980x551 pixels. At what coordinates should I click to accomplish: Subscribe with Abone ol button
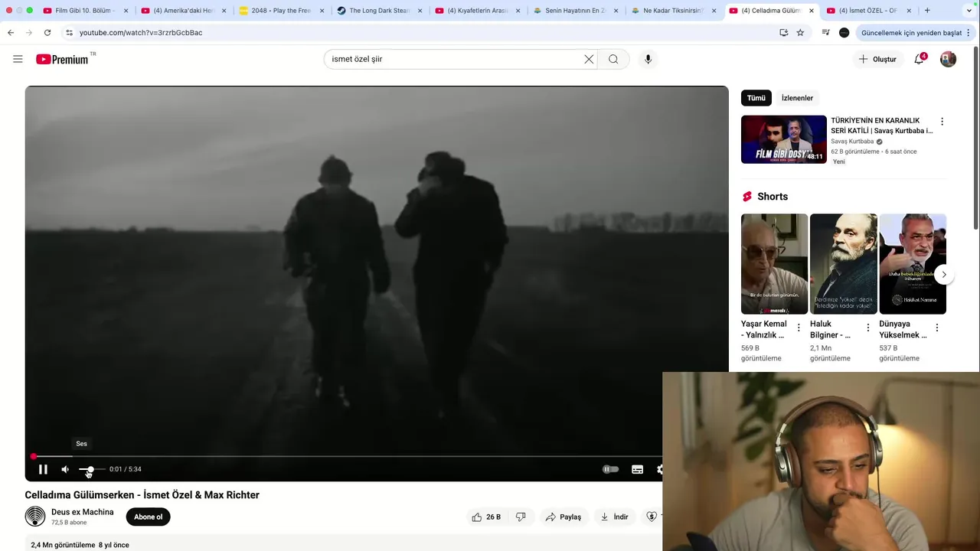pos(148,517)
